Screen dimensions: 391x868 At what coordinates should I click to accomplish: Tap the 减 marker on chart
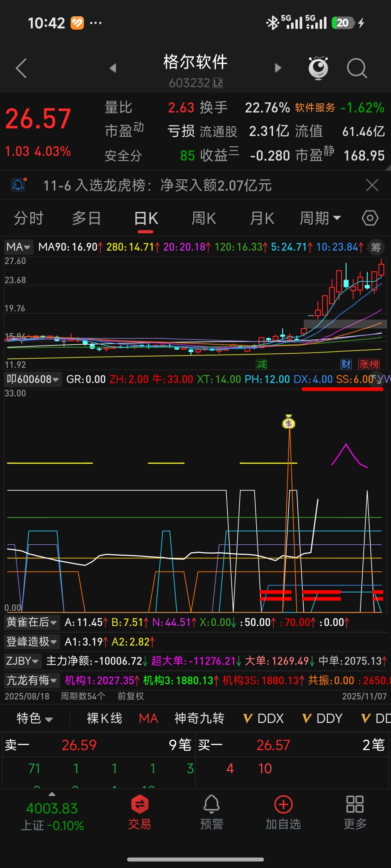[x=261, y=364]
